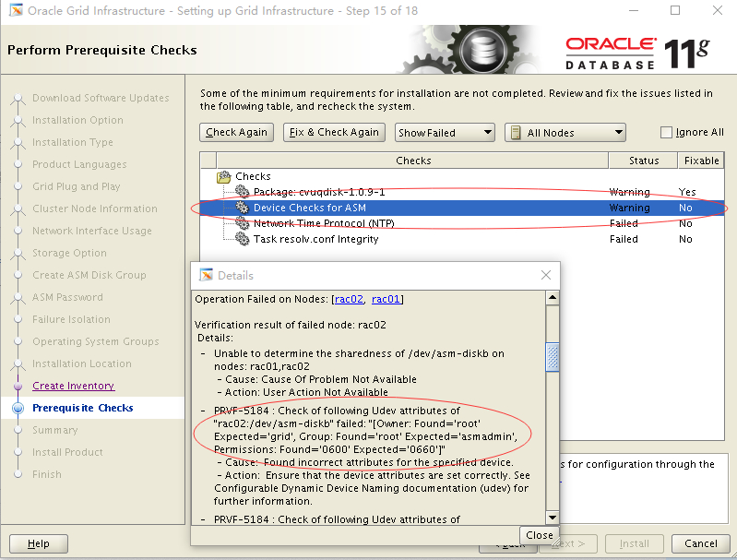Image resolution: width=737 pixels, height=560 pixels.
Task: Close the Details dialog with X
Action: (x=546, y=275)
